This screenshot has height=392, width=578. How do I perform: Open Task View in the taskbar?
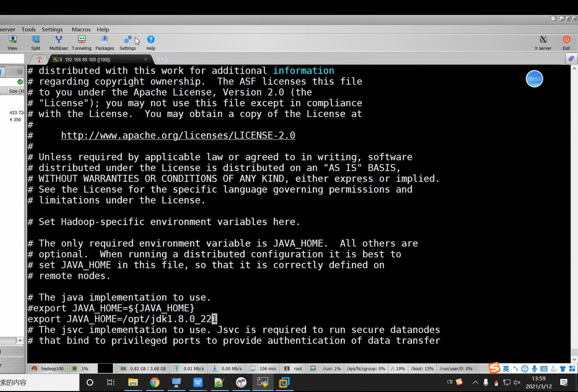[111, 382]
